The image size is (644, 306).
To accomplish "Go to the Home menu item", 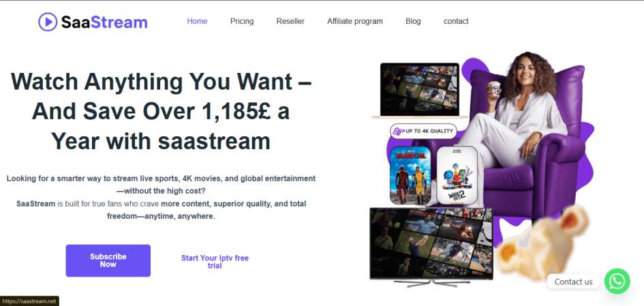I will click(x=197, y=21).
